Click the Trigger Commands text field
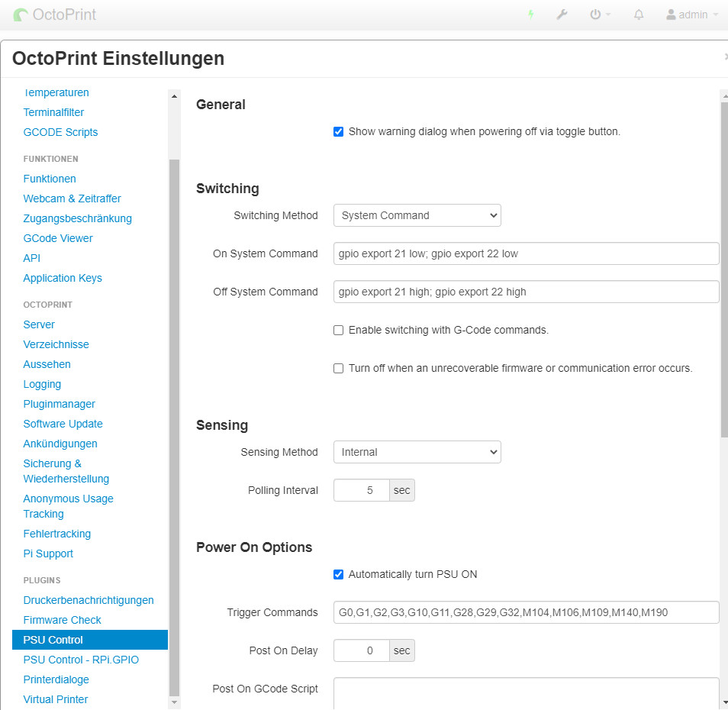This screenshot has height=710, width=728. coord(526,612)
